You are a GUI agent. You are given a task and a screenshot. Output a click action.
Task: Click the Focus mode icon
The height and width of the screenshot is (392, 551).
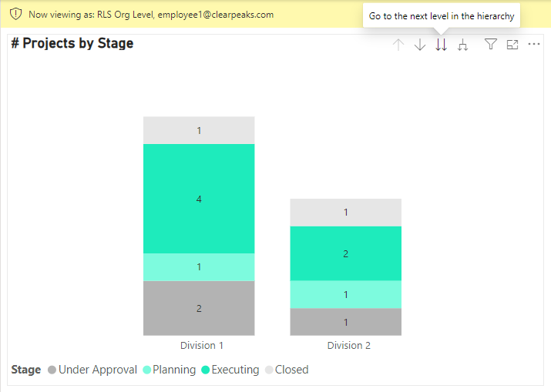(512, 45)
